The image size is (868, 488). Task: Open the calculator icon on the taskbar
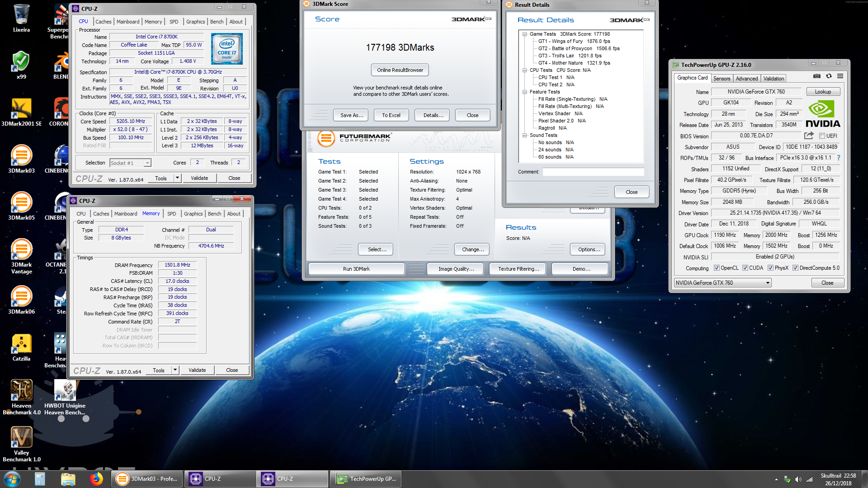tap(40, 479)
